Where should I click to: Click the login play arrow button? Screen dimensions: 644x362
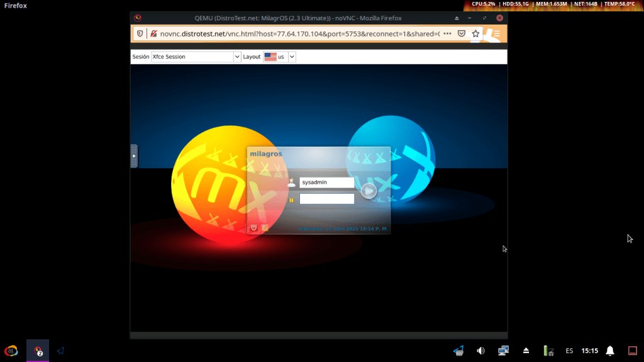[x=369, y=191]
